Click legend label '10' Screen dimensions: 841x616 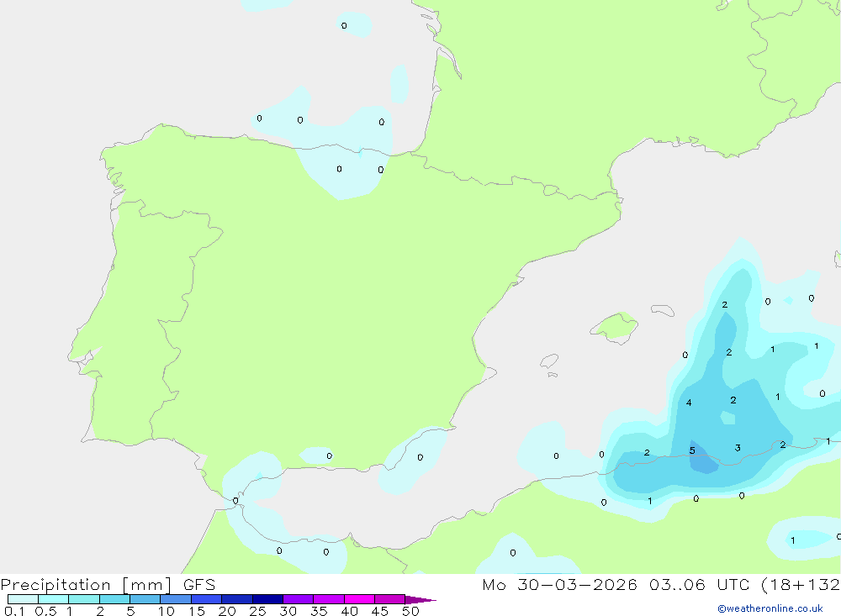(167, 611)
